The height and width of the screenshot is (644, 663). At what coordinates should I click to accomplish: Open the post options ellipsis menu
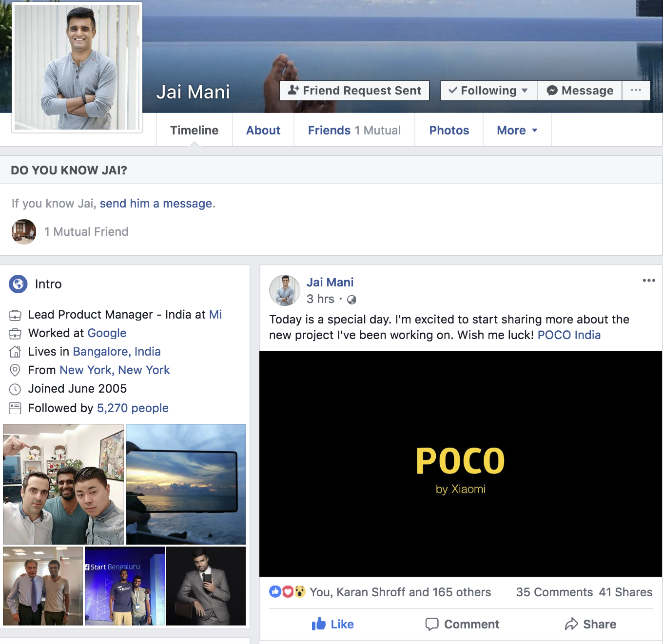(x=649, y=280)
